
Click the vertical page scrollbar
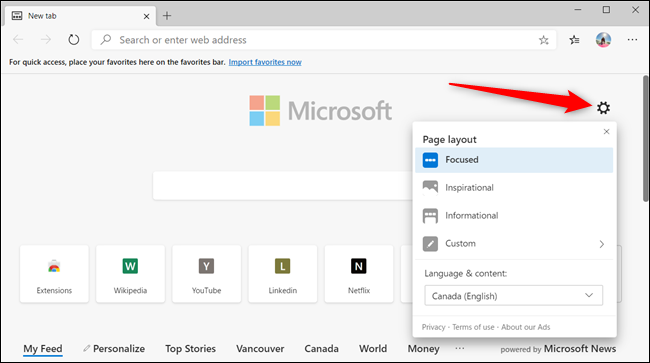tap(645, 139)
